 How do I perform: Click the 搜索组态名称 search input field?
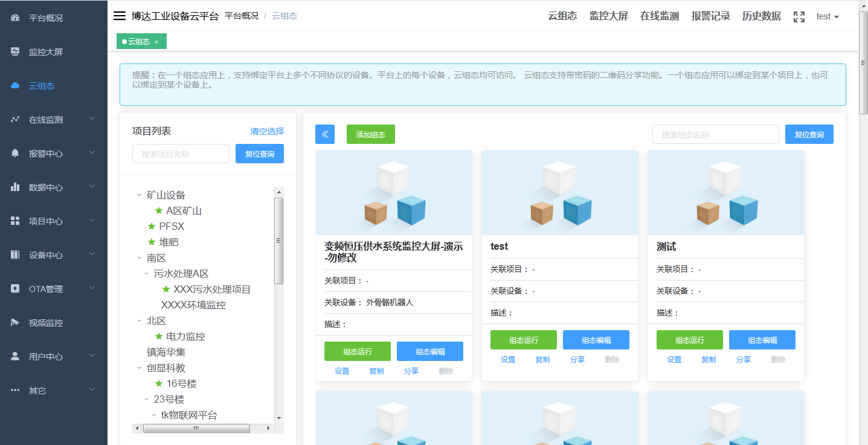click(715, 134)
